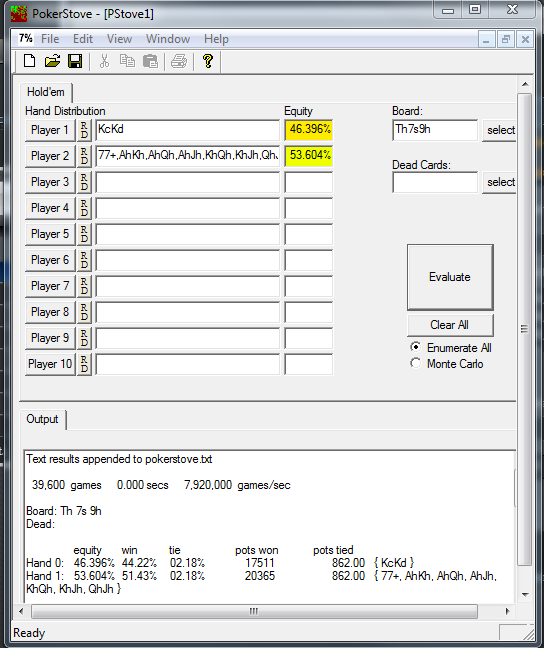Click the RD button beside Player 10
Image resolution: width=544 pixels, height=648 pixels.
point(84,364)
